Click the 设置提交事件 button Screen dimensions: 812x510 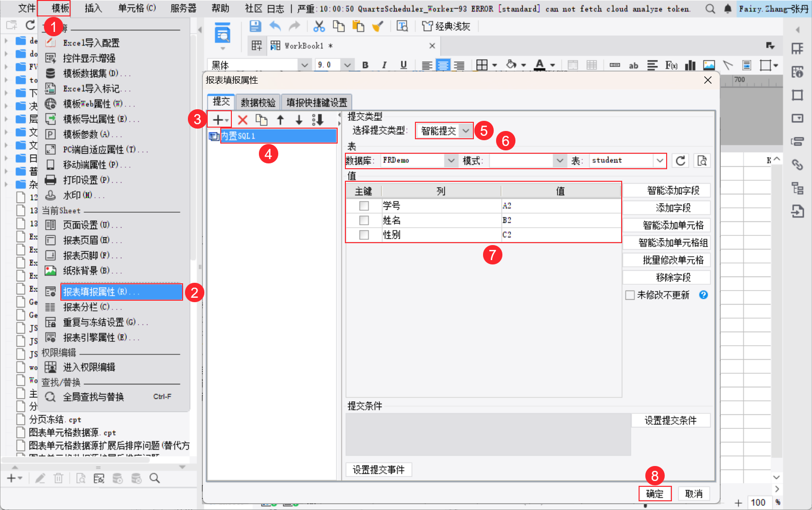[379, 470]
